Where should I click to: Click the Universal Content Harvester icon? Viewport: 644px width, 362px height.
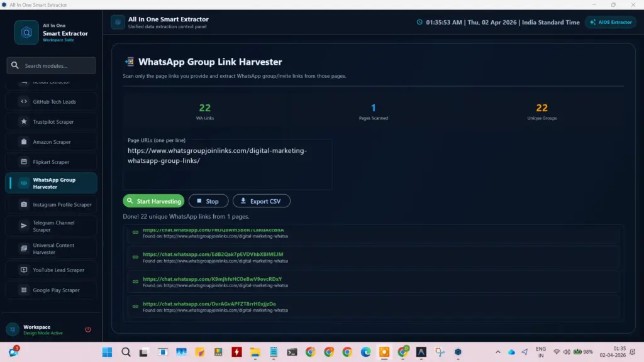click(x=24, y=248)
